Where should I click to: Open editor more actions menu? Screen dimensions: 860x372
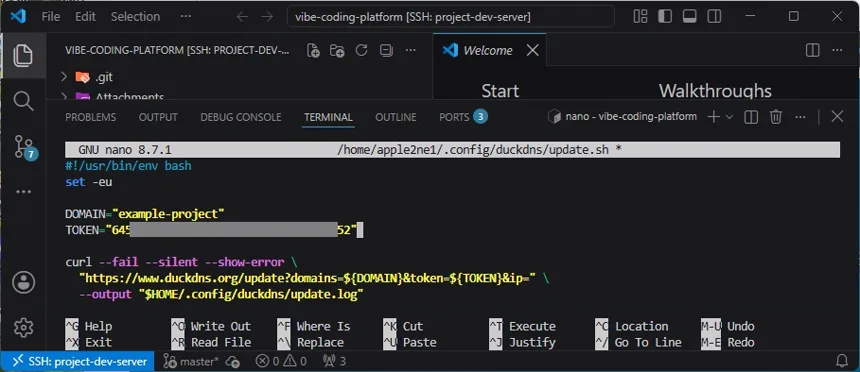point(837,50)
